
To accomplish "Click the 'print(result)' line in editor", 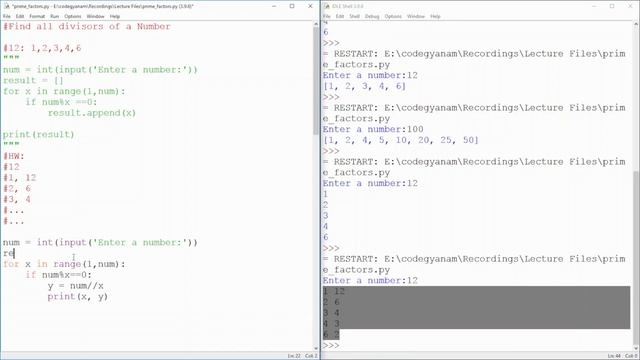I will tap(39, 135).
